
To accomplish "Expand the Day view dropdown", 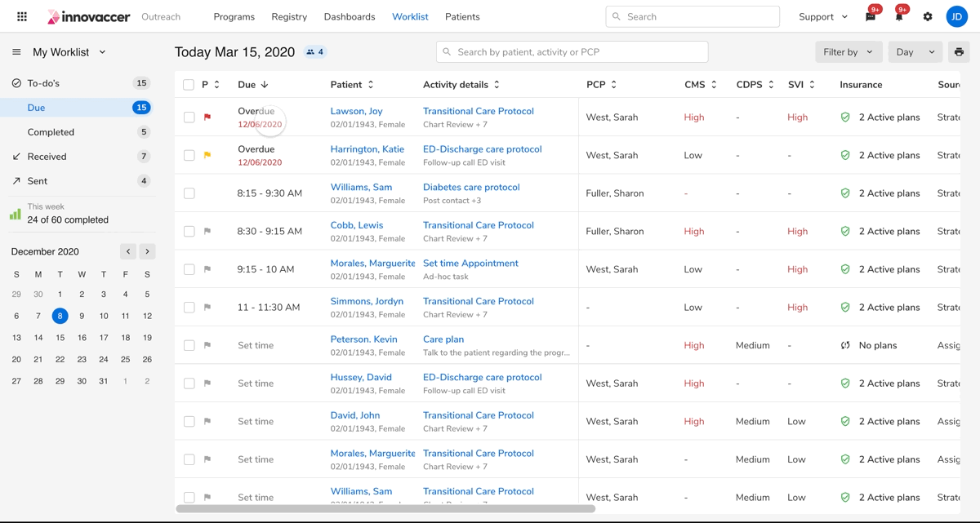I will (915, 52).
